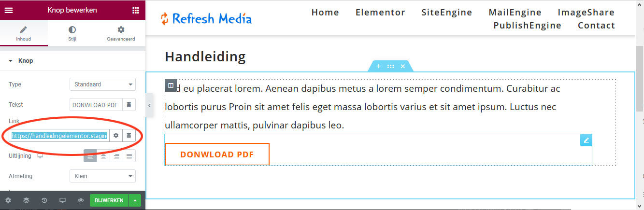This screenshot has height=210, width=644.
Task: Set alignment to left
Action: (90, 156)
